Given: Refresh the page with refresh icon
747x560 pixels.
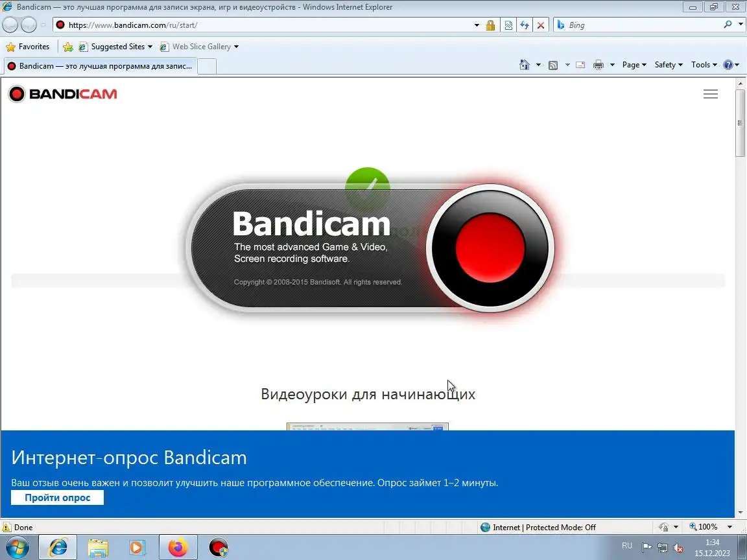Looking at the screenshot, I should click(x=525, y=25).
